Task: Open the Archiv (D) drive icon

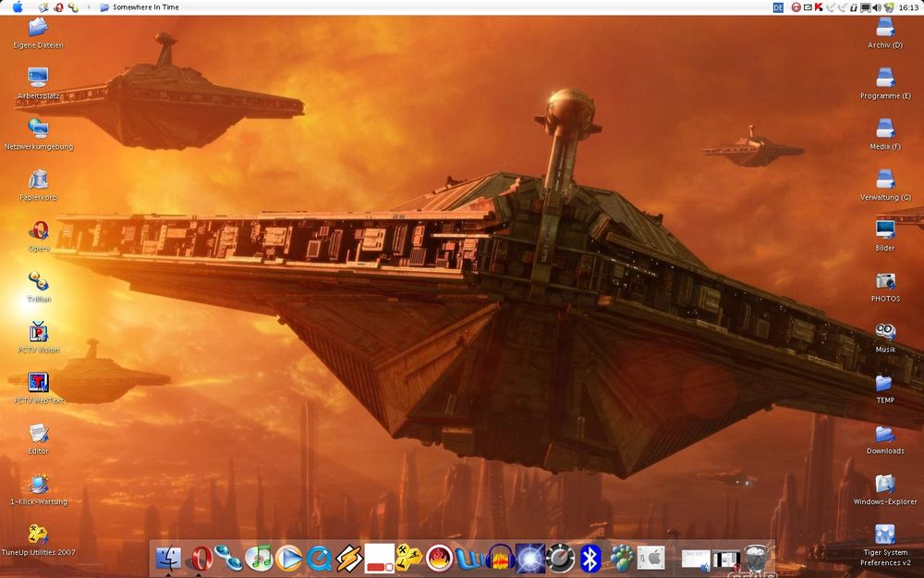Action: [x=885, y=33]
